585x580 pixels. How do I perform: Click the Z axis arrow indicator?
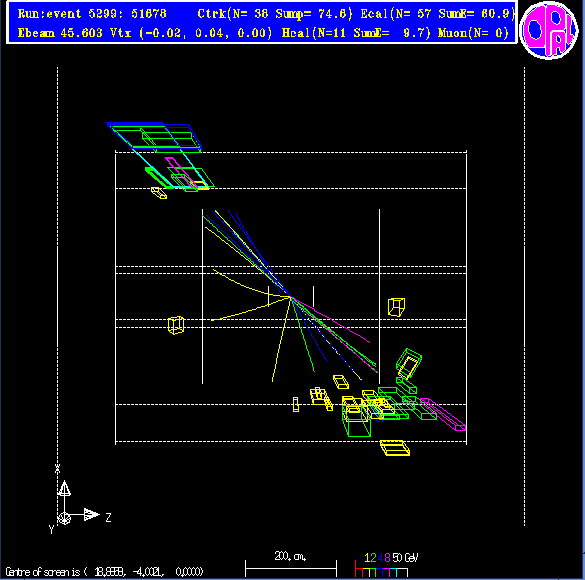coord(91,515)
